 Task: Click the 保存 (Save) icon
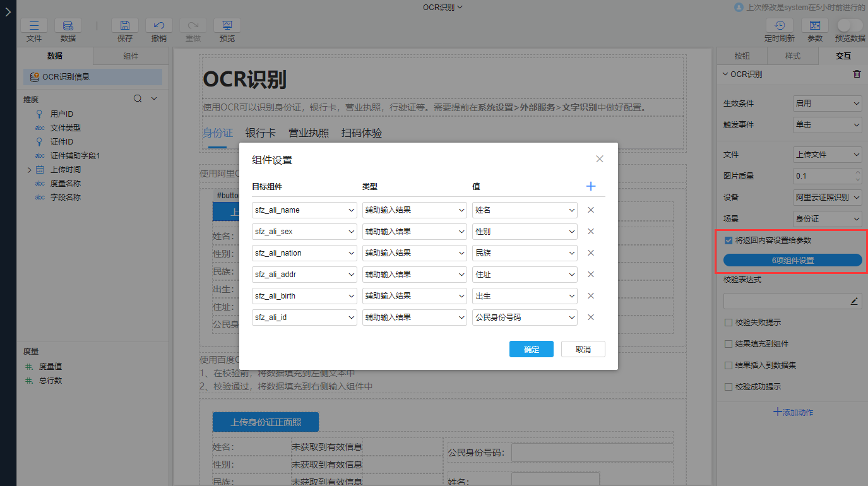click(124, 25)
